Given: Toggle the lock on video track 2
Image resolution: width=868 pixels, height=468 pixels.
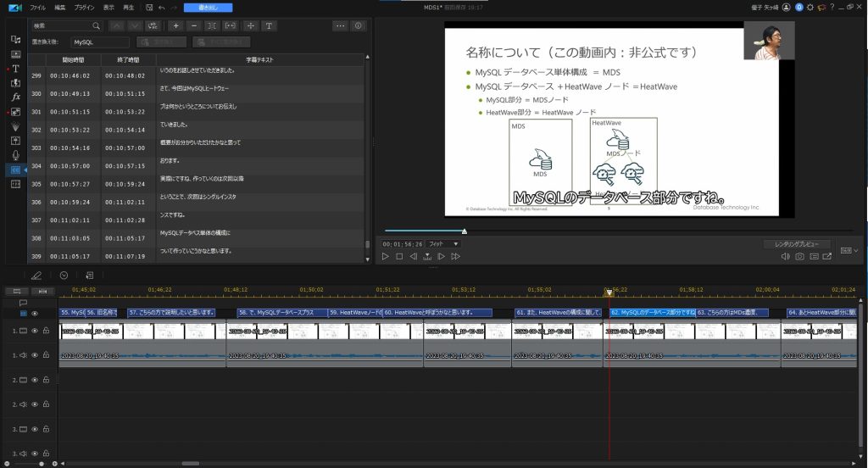Looking at the screenshot, I should coord(47,380).
